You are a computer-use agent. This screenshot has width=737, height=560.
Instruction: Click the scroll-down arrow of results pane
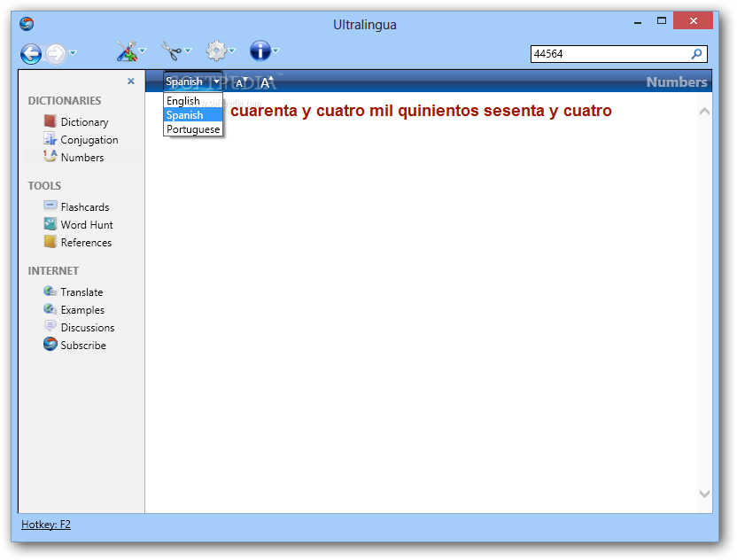click(x=704, y=494)
